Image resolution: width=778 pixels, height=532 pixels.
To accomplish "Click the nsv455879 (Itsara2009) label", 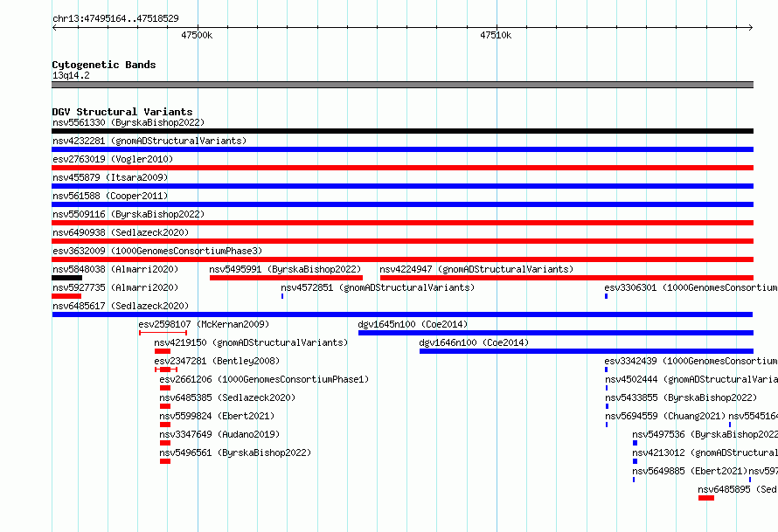I will tap(110, 177).
